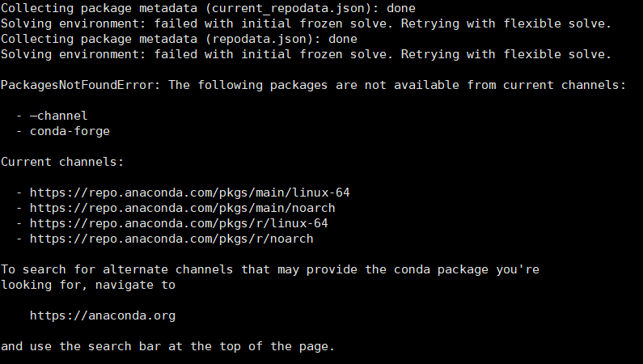This screenshot has height=364, width=643.
Task: Select the —channel package entry
Action: pyautogui.click(x=58, y=116)
